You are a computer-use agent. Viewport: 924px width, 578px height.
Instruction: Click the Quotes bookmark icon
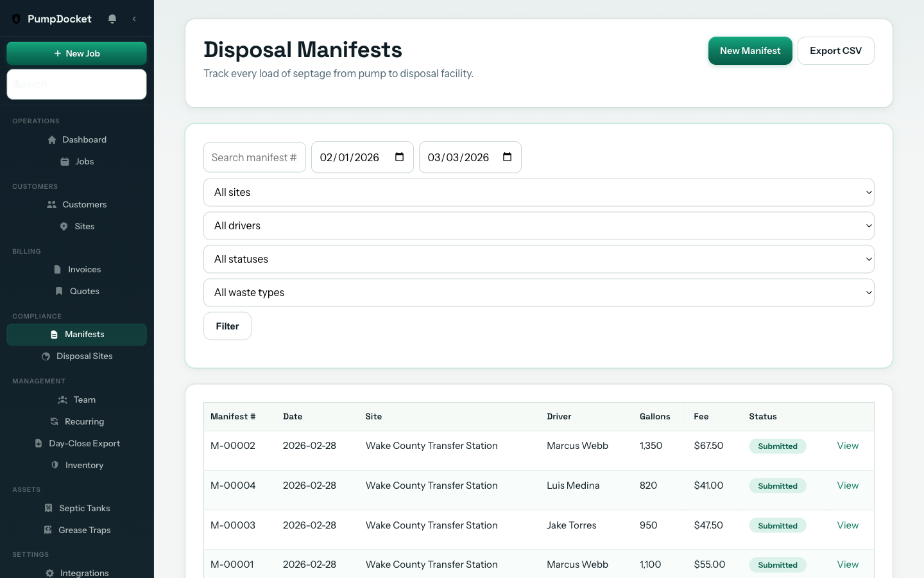(x=59, y=291)
